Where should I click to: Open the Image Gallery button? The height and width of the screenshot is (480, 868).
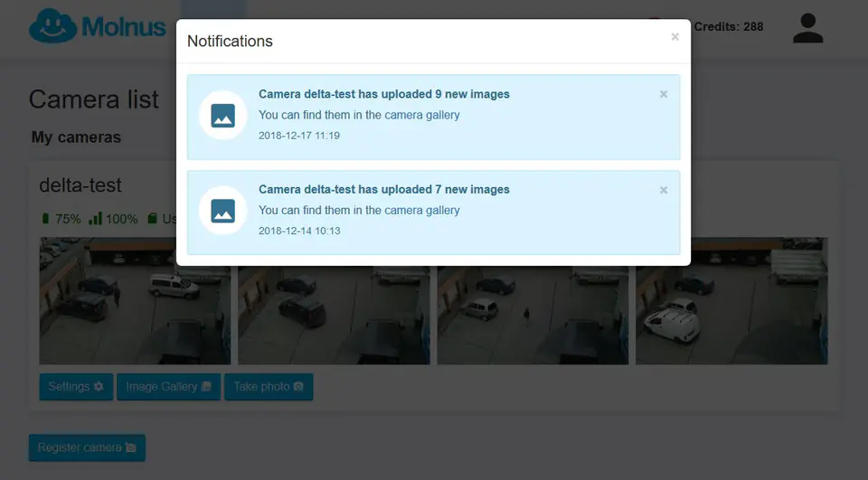168,387
